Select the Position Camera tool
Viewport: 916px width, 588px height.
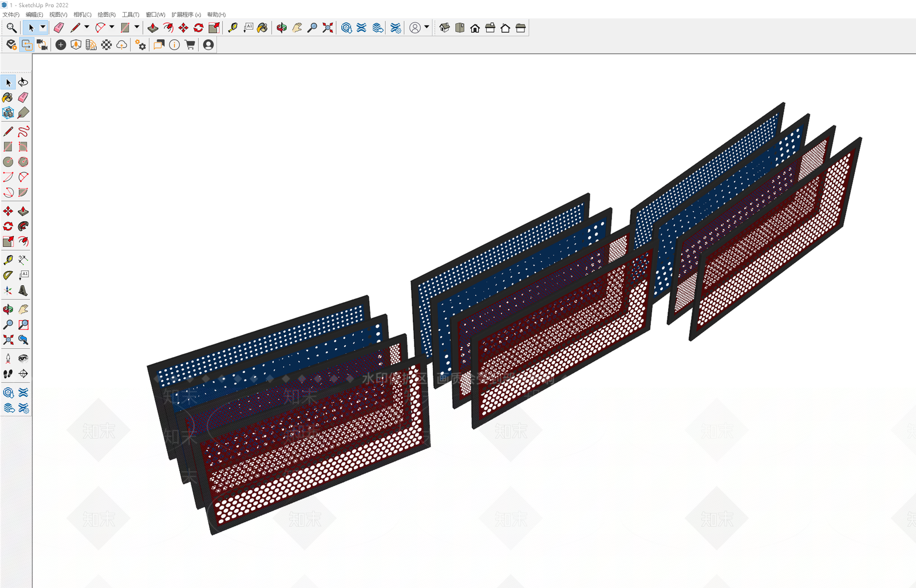click(8, 358)
